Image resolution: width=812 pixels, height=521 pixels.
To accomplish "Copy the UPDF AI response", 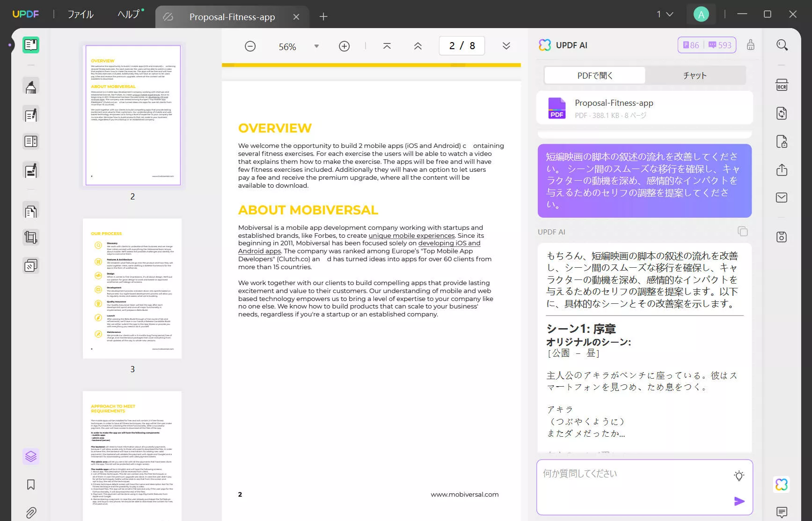I will [743, 231].
